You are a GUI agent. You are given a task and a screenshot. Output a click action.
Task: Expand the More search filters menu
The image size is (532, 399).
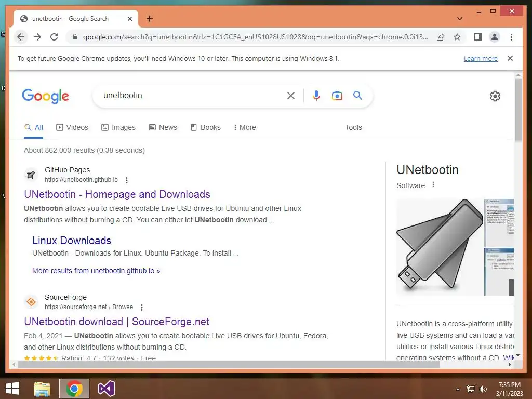click(x=245, y=127)
